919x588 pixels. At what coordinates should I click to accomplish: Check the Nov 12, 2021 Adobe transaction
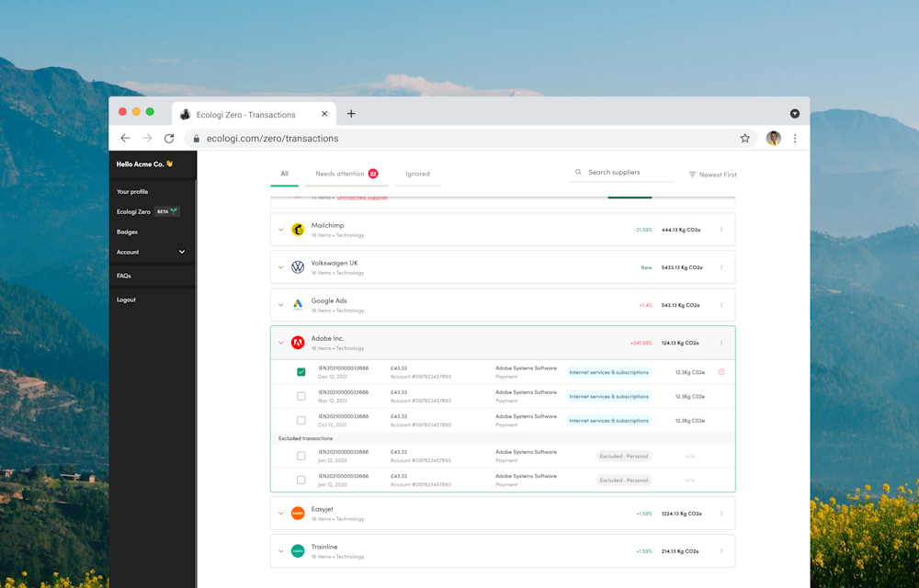(x=301, y=396)
